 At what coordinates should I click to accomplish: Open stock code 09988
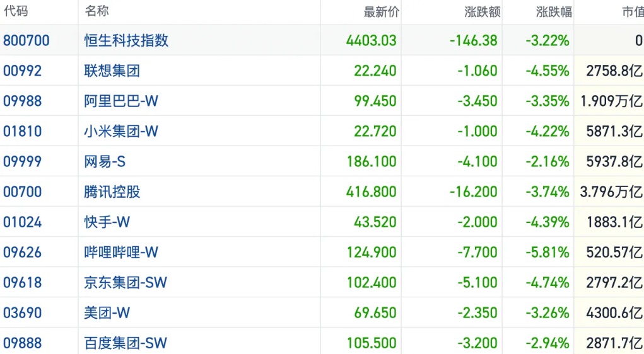(22, 101)
